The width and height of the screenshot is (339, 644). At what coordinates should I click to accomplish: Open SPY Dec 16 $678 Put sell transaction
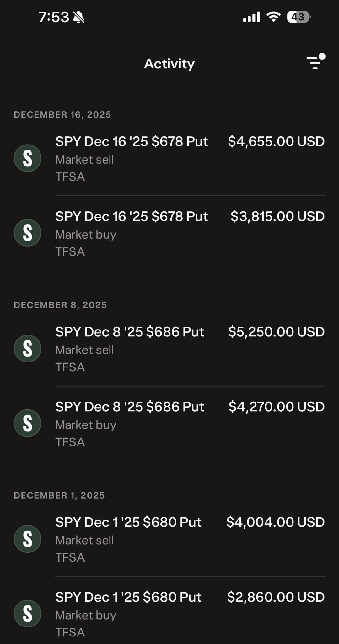pos(132,142)
